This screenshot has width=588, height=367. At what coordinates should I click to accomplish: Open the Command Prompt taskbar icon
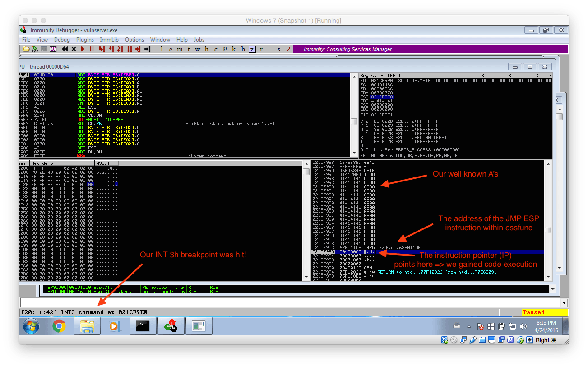click(142, 326)
